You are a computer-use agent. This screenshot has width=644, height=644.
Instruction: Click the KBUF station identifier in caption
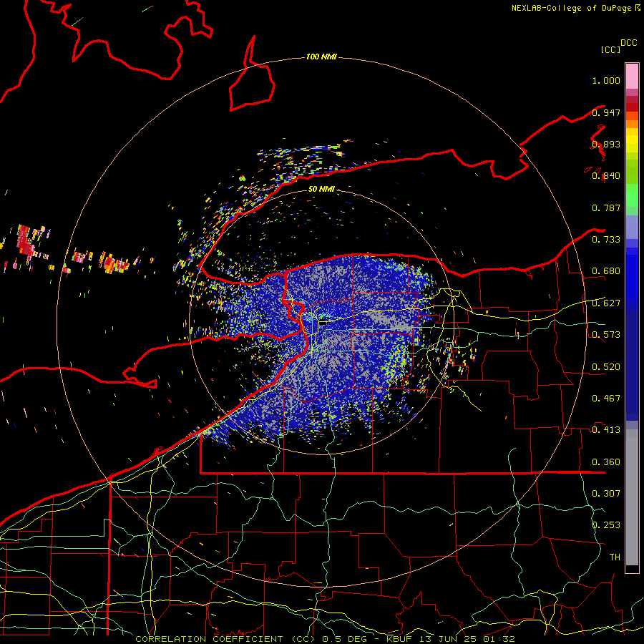point(399,639)
